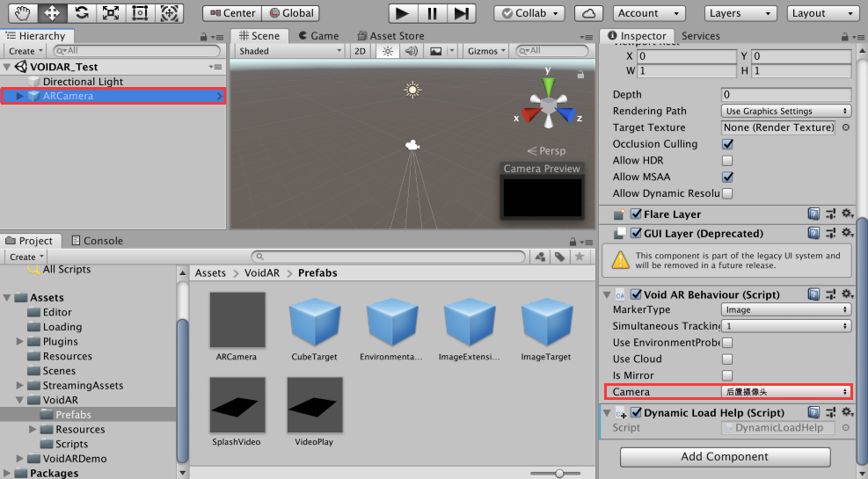Click the Pause button

[x=431, y=13]
